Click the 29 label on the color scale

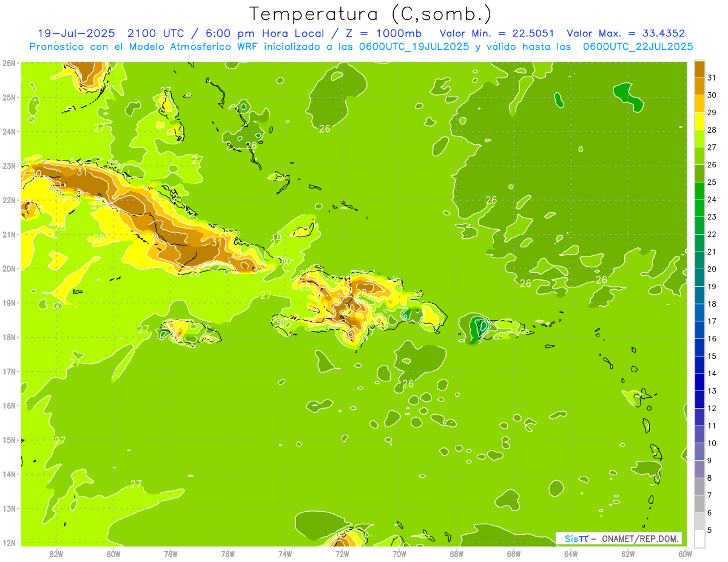click(712, 113)
